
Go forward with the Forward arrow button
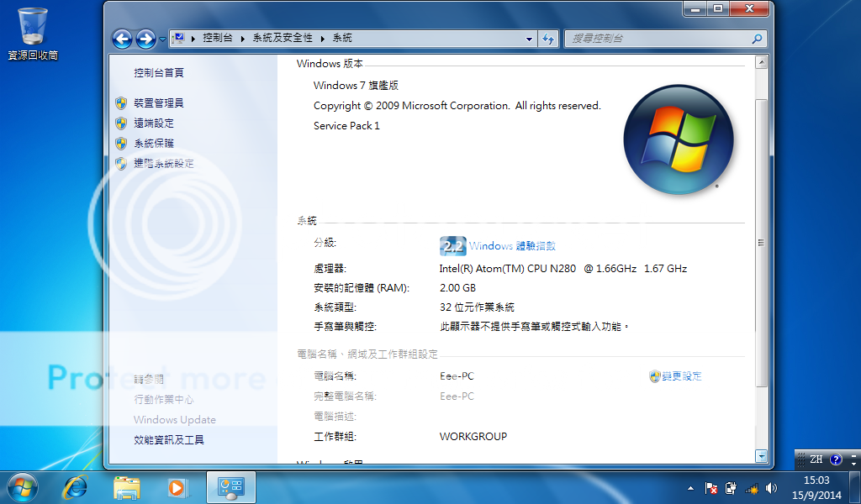tap(145, 39)
